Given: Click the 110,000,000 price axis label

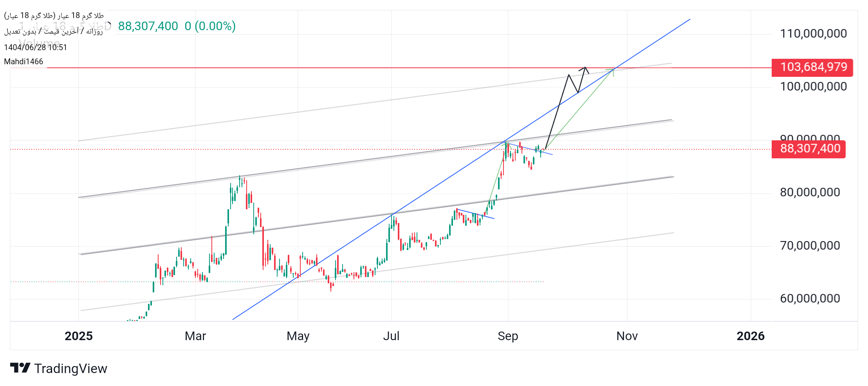Looking at the screenshot, I should [x=813, y=34].
